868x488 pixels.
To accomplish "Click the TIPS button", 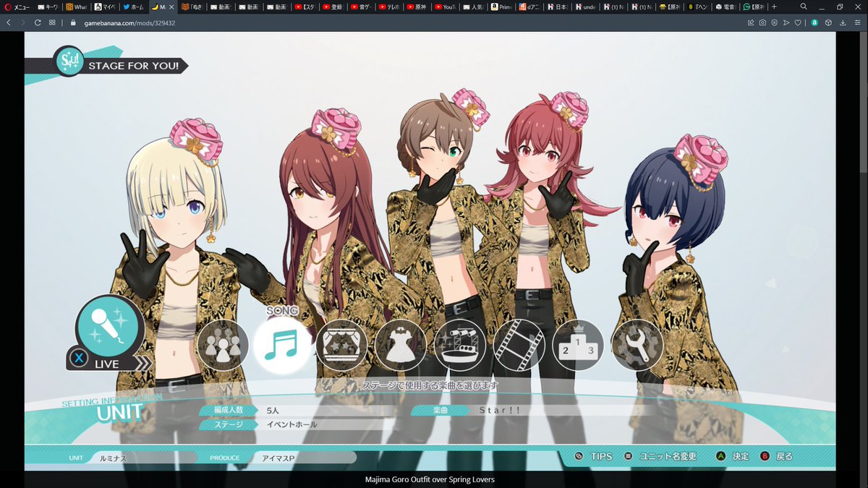I will [x=594, y=456].
